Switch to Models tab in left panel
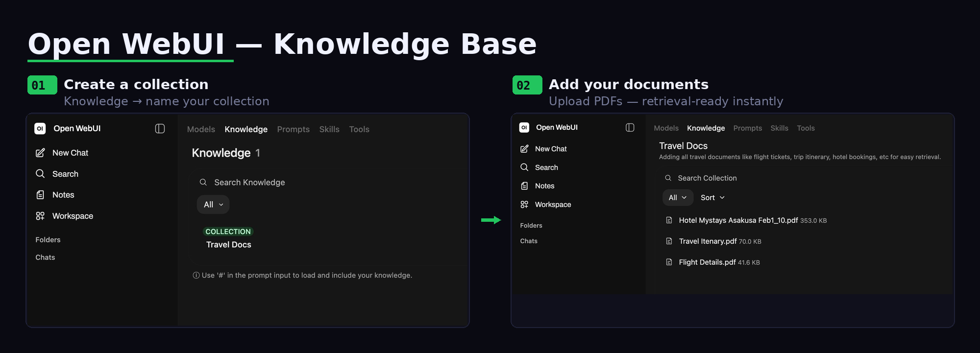Image resolution: width=980 pixels, height=353 pixels. [201, 129]
